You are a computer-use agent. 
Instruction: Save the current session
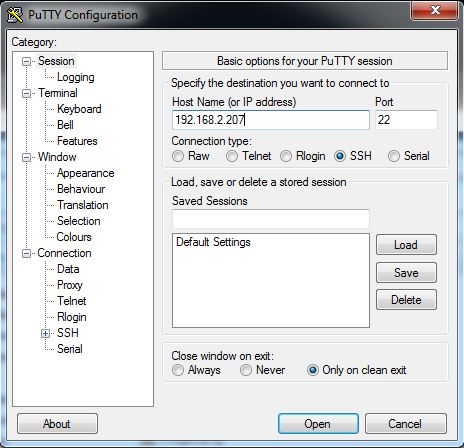pyautogui.click(x=406, y=273)
